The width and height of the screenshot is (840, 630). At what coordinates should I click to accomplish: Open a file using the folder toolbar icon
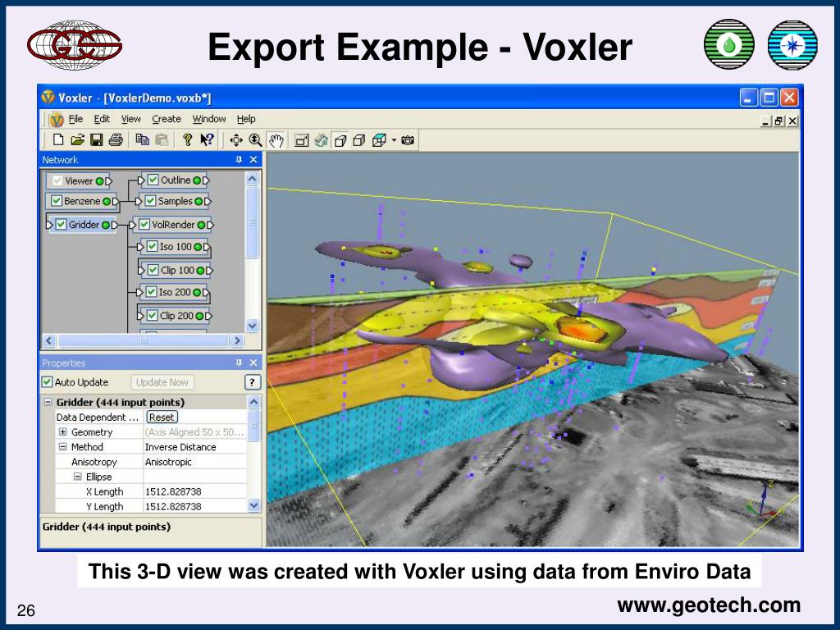pos(78,139)
